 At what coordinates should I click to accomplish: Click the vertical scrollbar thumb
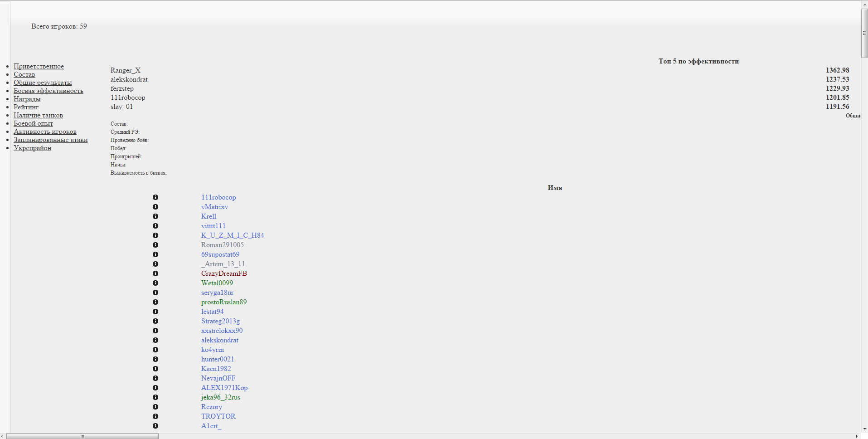864,33
